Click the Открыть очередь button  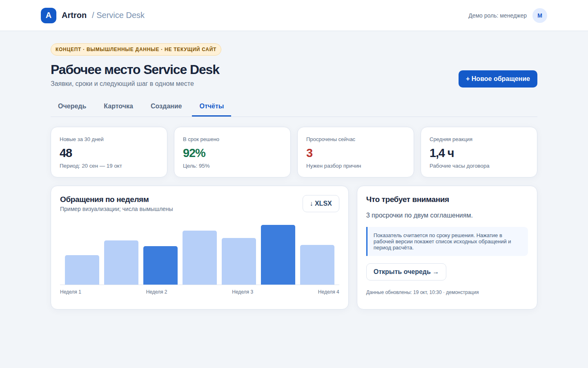pos(406,272)
